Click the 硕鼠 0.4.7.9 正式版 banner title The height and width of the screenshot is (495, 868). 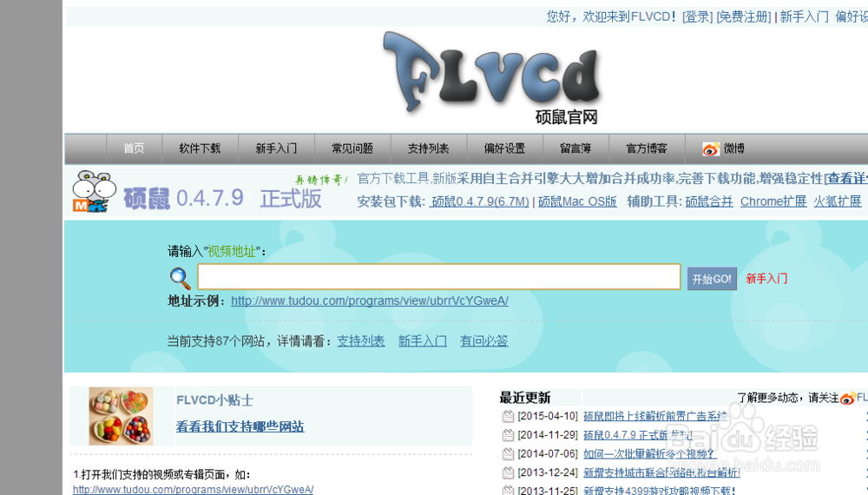[x=222, y=198]
